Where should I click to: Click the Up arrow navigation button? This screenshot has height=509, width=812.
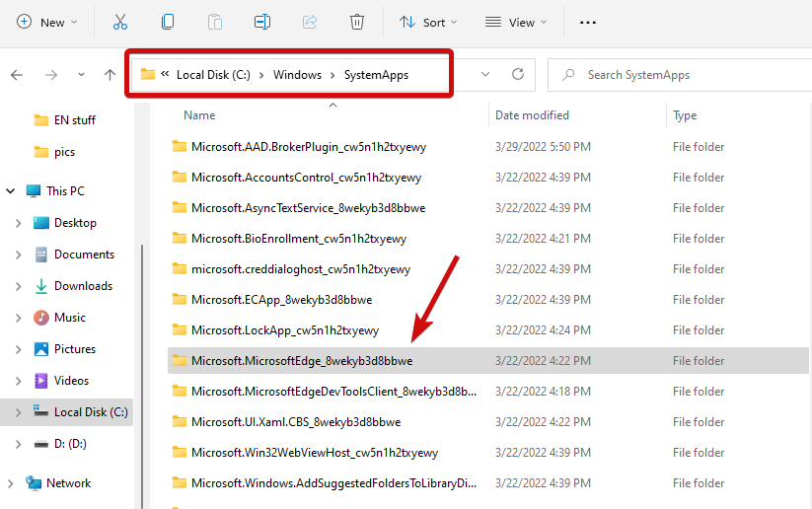[x=108, y=75]
